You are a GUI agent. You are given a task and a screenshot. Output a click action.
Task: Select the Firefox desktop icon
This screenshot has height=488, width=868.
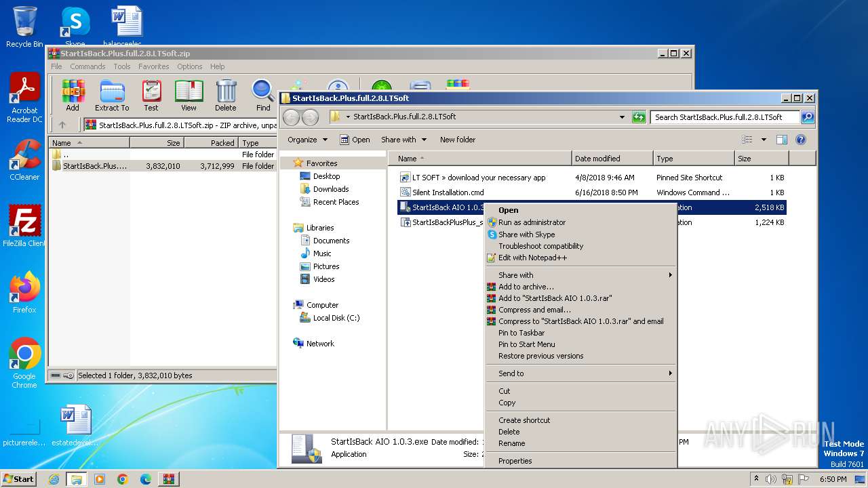(24, 292)
